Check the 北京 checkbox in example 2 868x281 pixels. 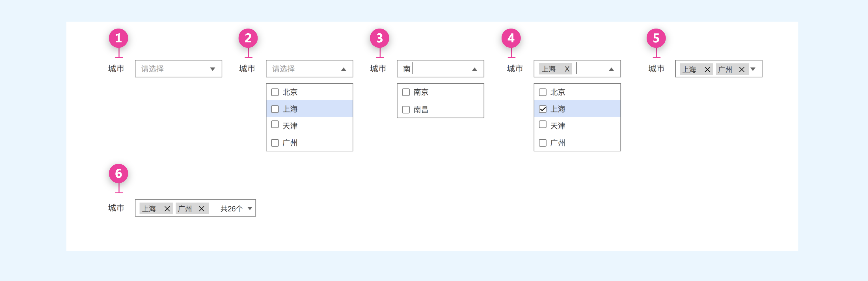(275, 92)
